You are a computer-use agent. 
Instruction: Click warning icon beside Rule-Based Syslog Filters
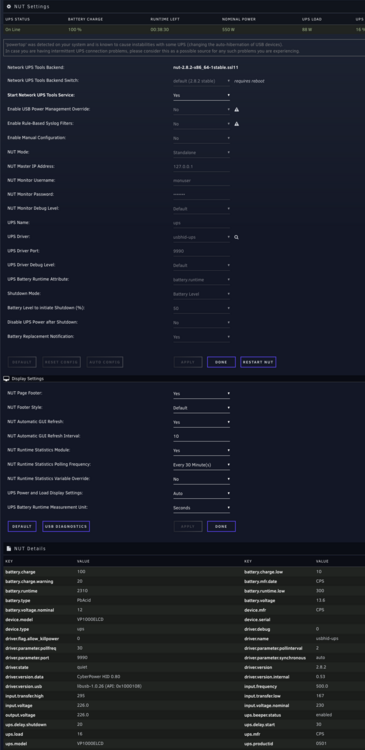point(236,124)
